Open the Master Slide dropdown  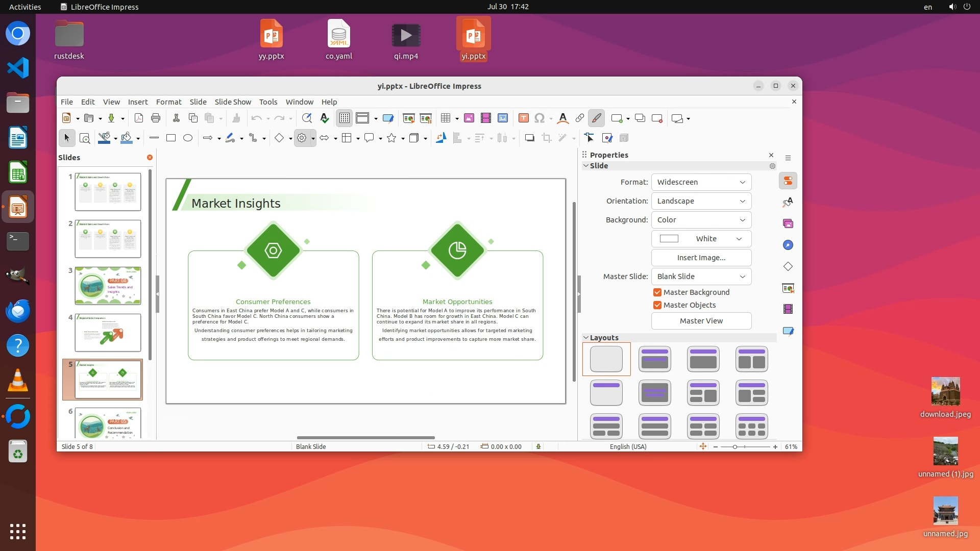coord(701,277)
